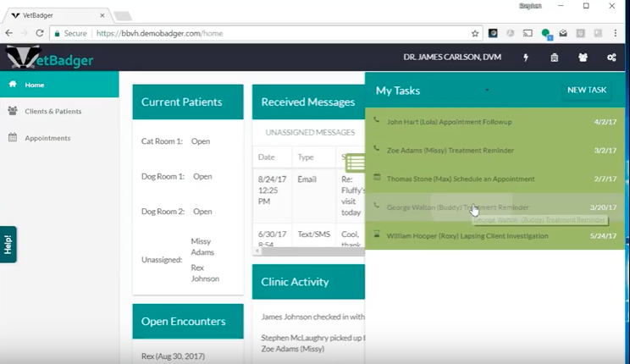Click phone icon on George Walton task
Screen dimensions: 630x364
click(x=377, y=206)
